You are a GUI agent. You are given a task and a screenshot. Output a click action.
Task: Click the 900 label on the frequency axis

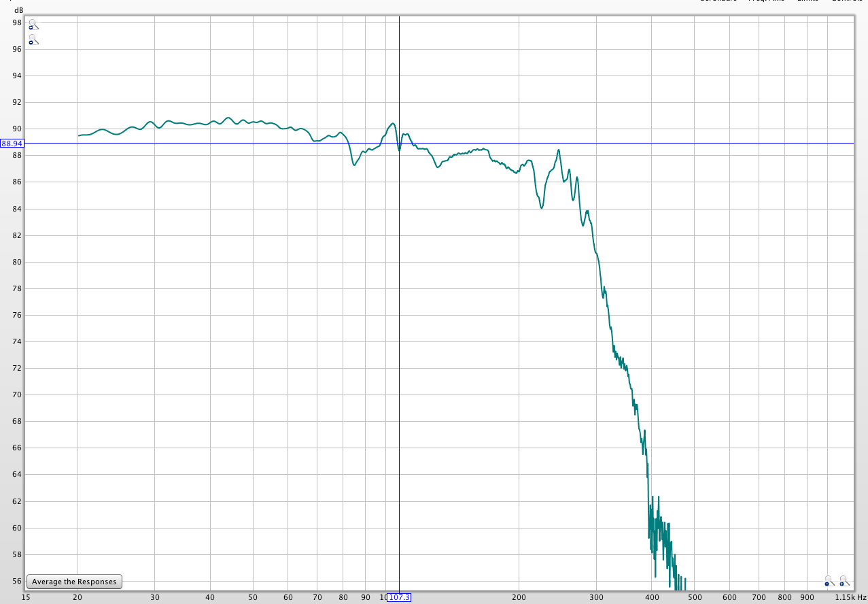(808, 597)
